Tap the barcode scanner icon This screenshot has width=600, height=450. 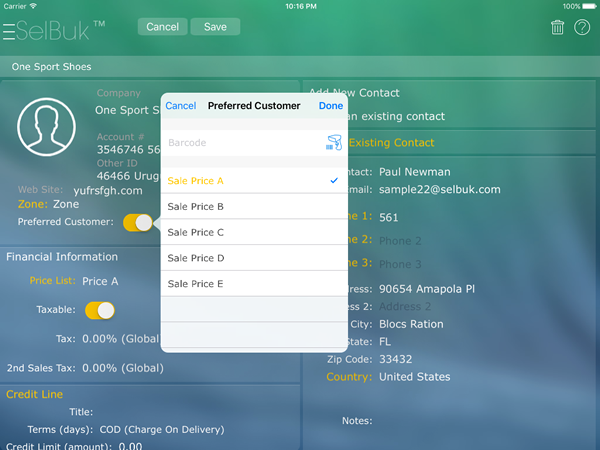pyautogui.click(x=333, y=143)
